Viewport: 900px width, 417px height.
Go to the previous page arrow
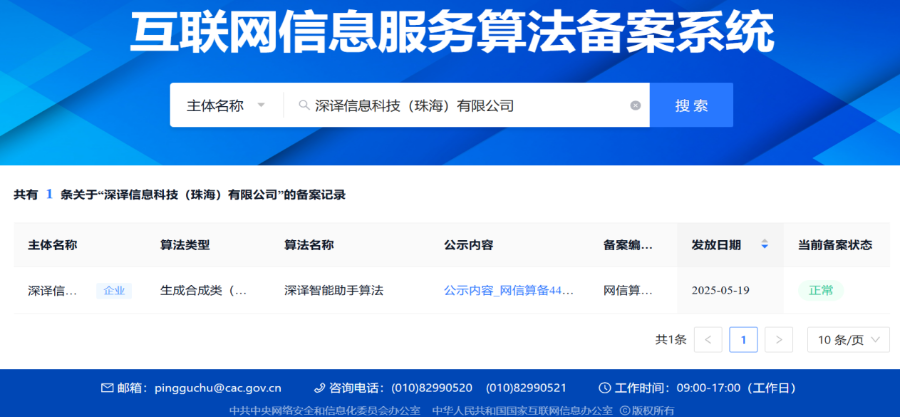point(708,340)
